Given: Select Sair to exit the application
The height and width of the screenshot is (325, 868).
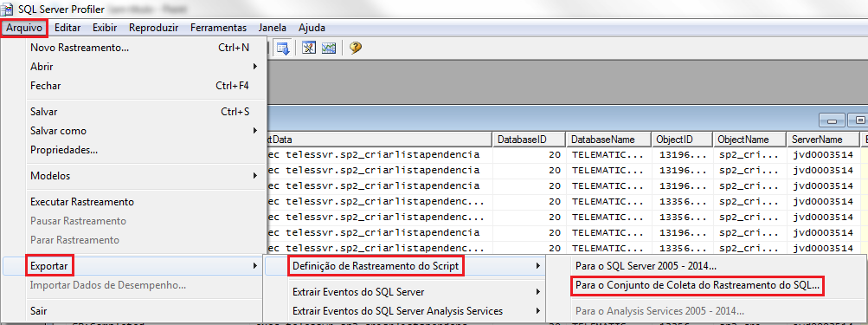Looking at the screenshot, I should coord(134,311).
